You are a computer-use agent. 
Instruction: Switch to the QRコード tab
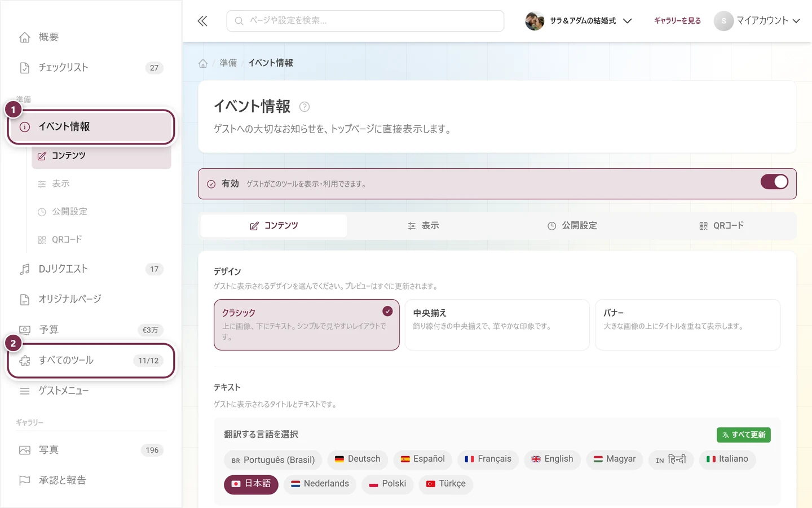[x=721, y=226]
